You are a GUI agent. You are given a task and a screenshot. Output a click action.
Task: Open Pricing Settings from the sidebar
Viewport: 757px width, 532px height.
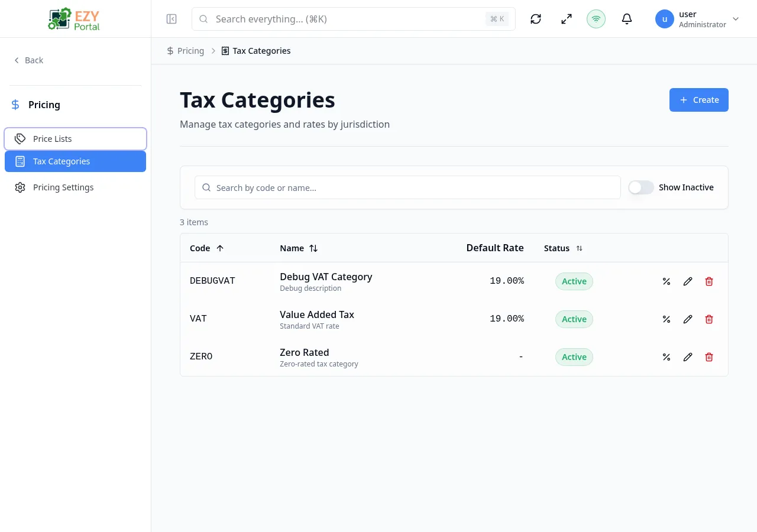tap(63, 187)
